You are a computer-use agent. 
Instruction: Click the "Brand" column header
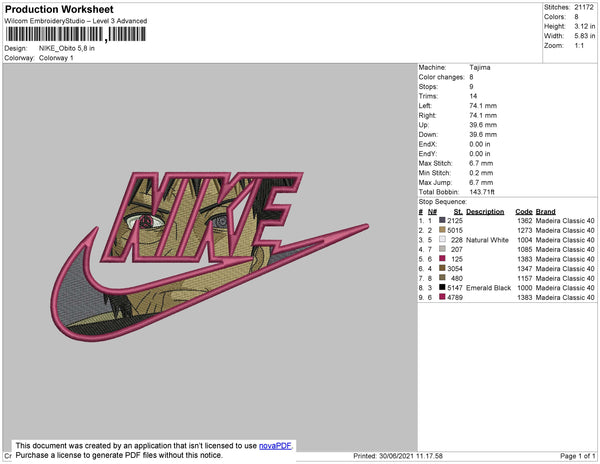coord(545,212)
